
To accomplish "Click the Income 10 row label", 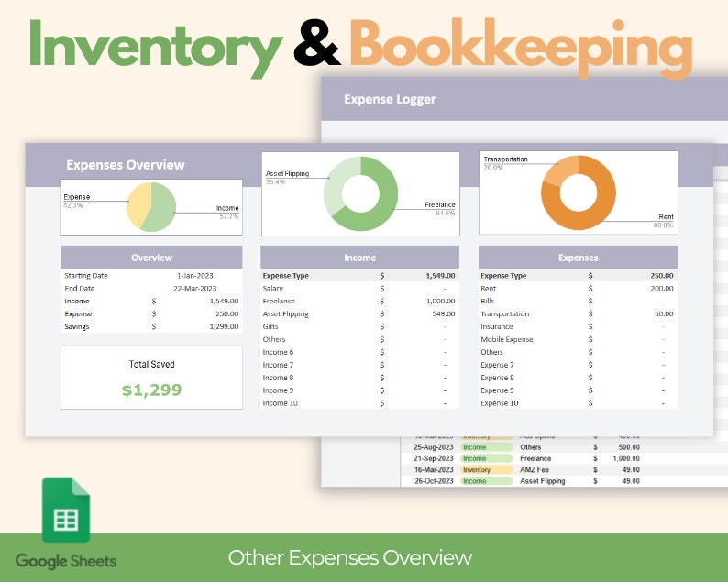I will point(280,403).
